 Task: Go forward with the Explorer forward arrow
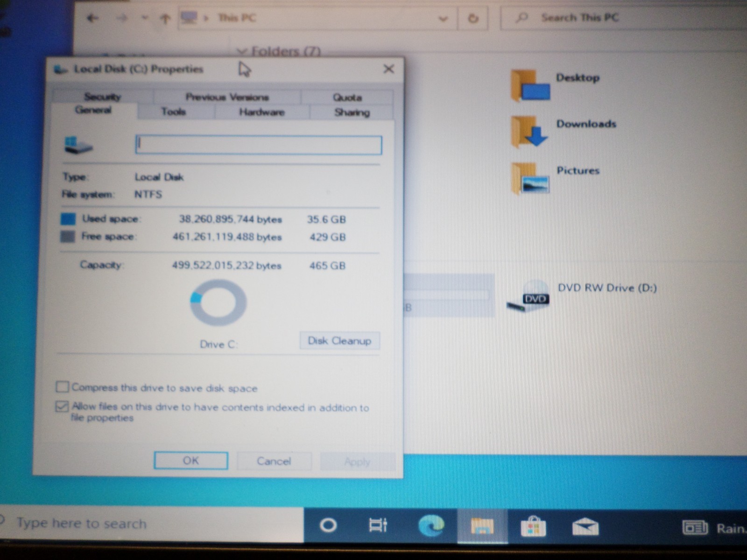coord(122,19)
